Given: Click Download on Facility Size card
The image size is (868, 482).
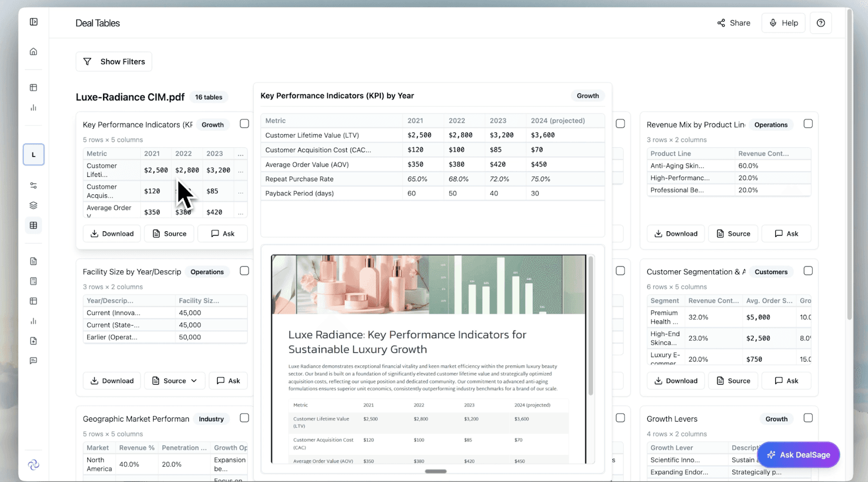Looking at the screenshot, I should point(112,380).
